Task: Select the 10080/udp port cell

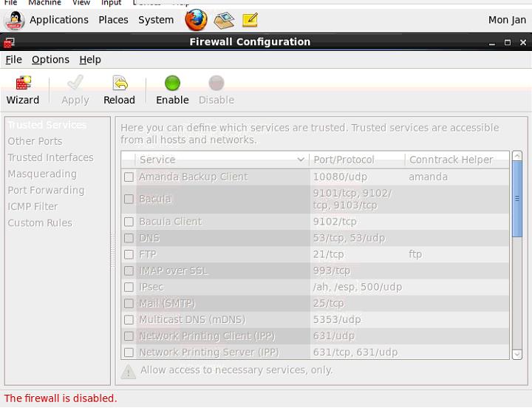Action: (340, 177)
